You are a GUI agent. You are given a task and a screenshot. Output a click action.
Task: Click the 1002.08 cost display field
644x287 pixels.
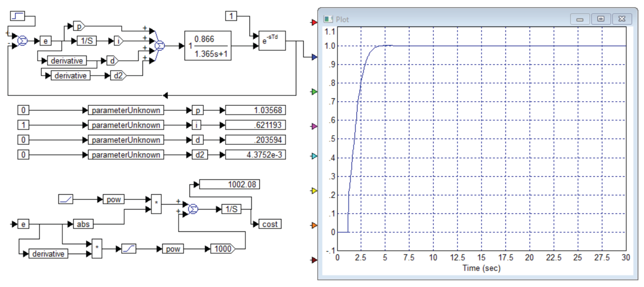[229, 184]
